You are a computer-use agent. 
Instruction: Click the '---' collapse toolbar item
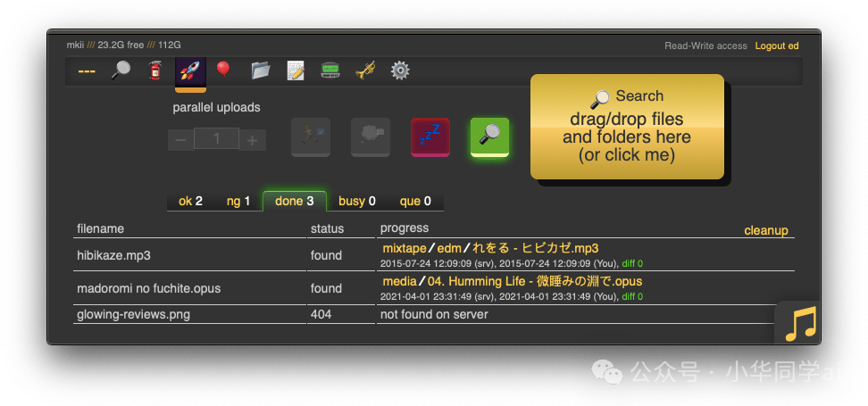tap(87, 71)
